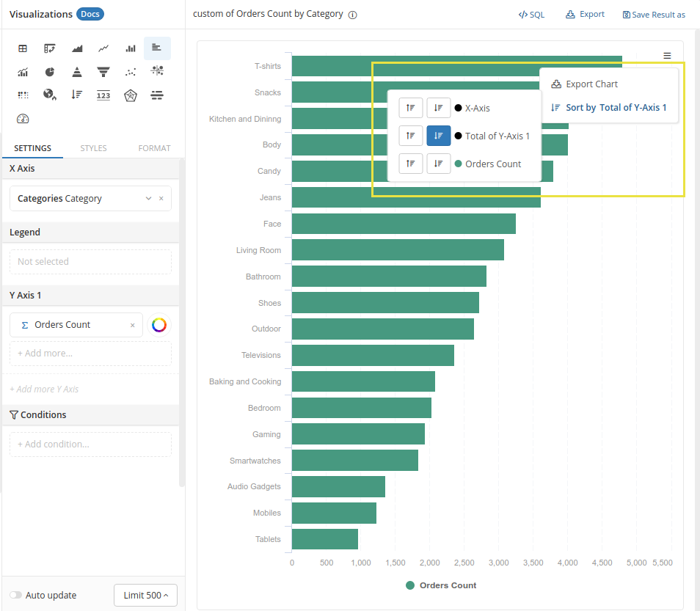Image resolution: width=700 pixels, height=611 pixels.
Task: Open the Legend 'Not selected' dropdown
Action: pos(90,262)
